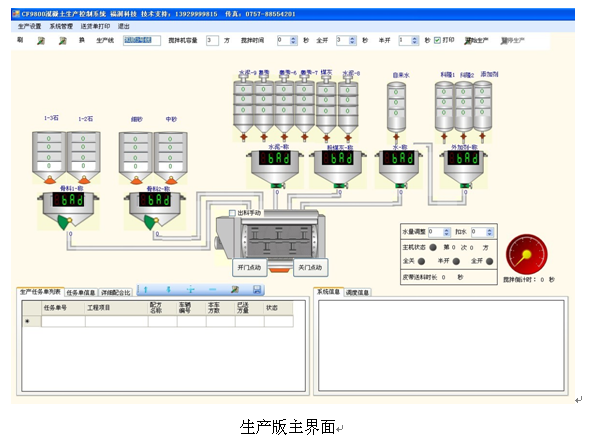Click the save disk icon in task toolbar

point(257,290)
